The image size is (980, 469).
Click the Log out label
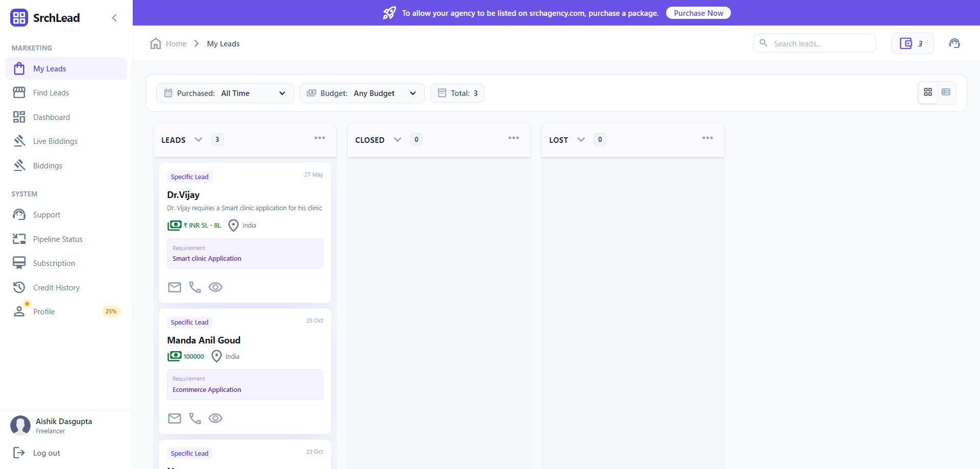[x=46, y=453]
